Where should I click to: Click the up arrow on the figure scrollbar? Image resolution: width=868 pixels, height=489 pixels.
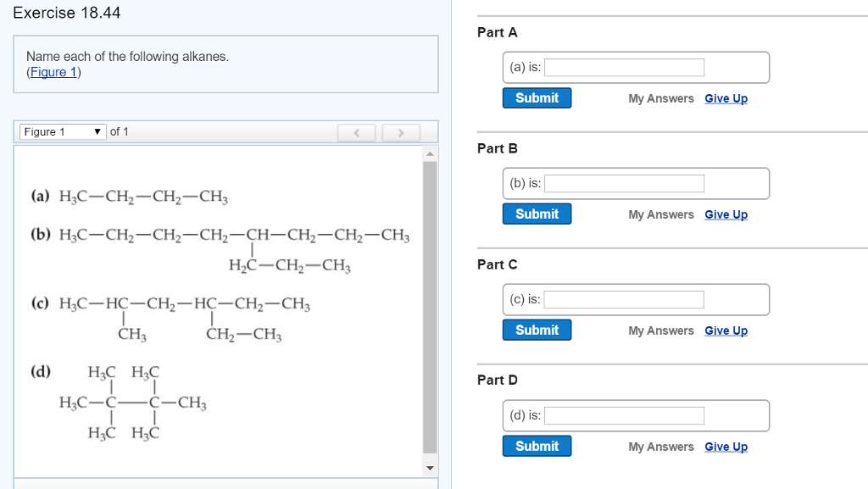click(430, 153)
